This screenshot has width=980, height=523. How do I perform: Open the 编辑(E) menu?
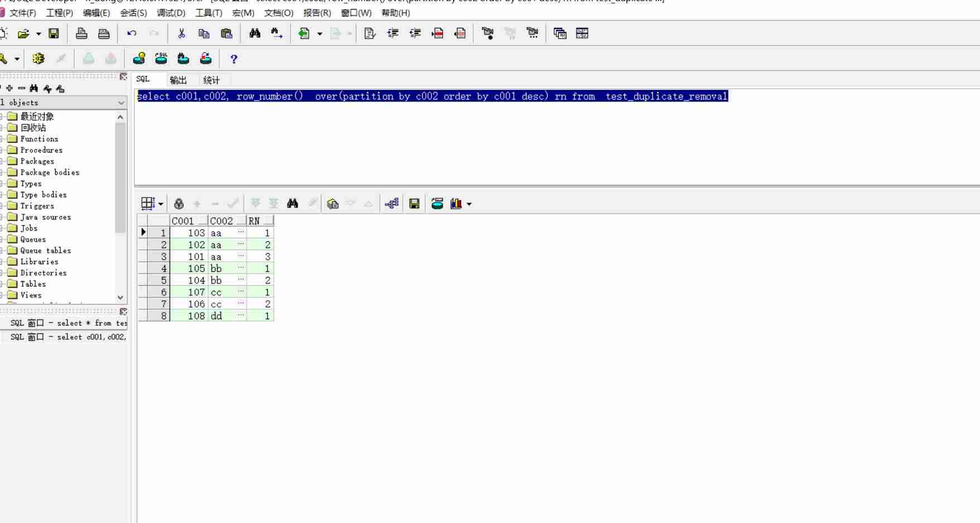tap(96, 13)
